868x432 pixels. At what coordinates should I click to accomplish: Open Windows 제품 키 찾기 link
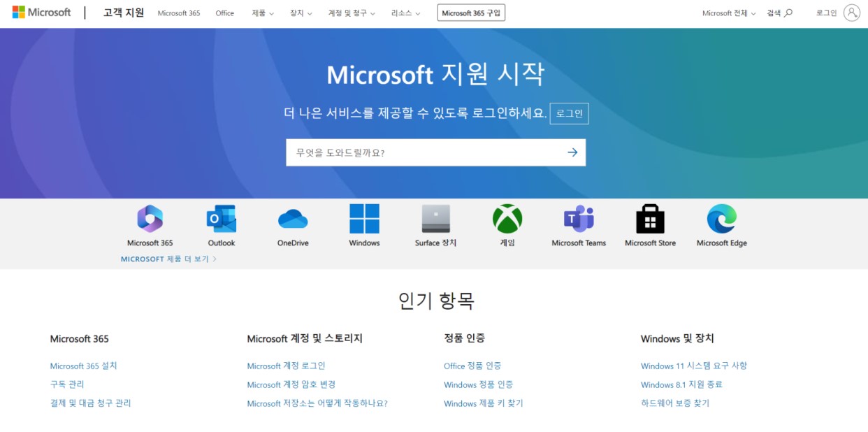[484, 403]
